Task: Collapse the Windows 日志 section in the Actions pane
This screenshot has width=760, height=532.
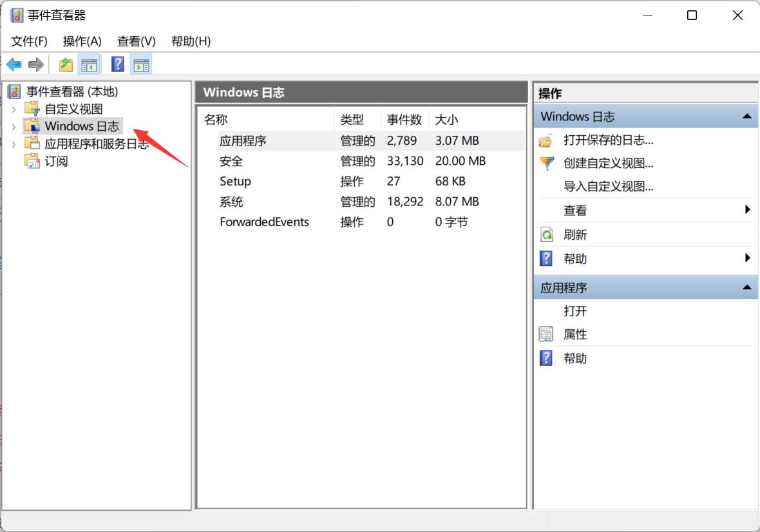Action: pos(747,116)
